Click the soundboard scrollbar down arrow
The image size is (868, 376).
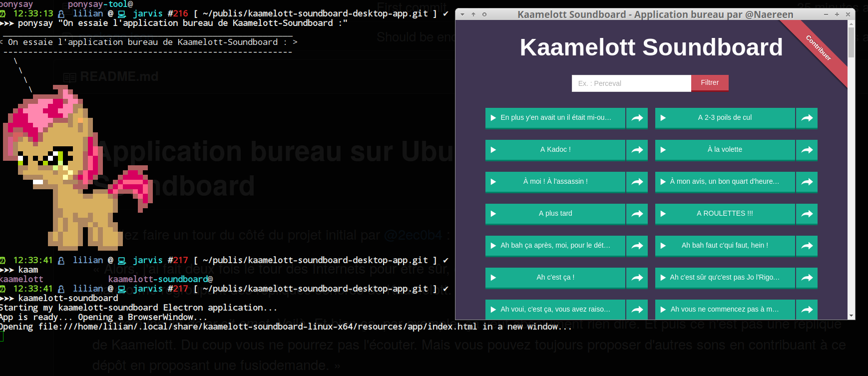tap(851, 316)
